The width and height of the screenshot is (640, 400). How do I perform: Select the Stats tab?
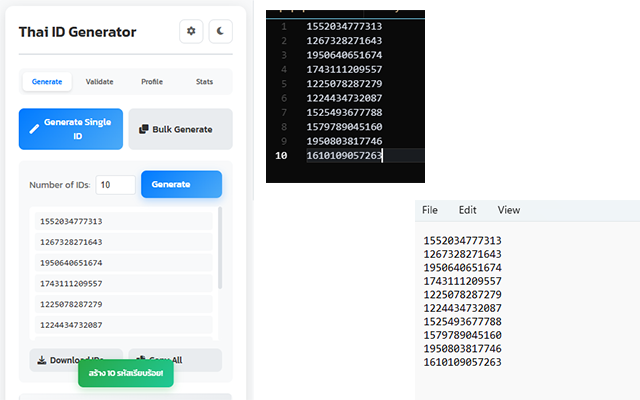204,81
